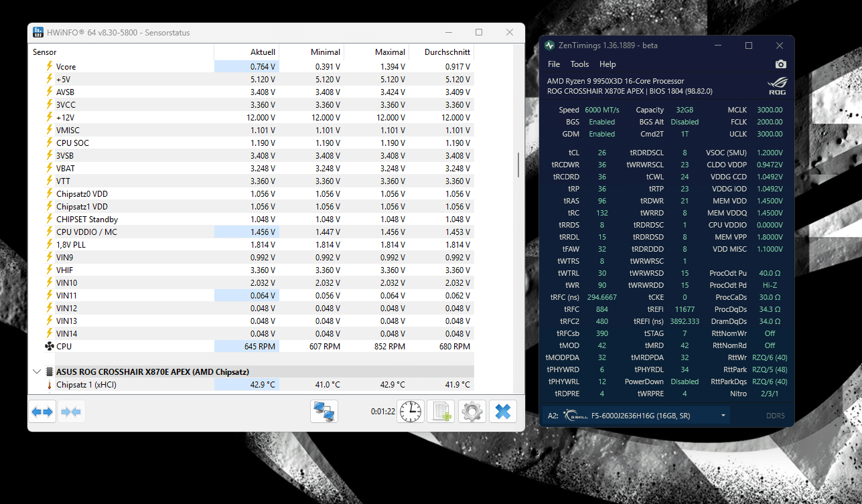Click the Nitro value 2/3/1
This screenshot has height=504, width=862.
point(770,394)
